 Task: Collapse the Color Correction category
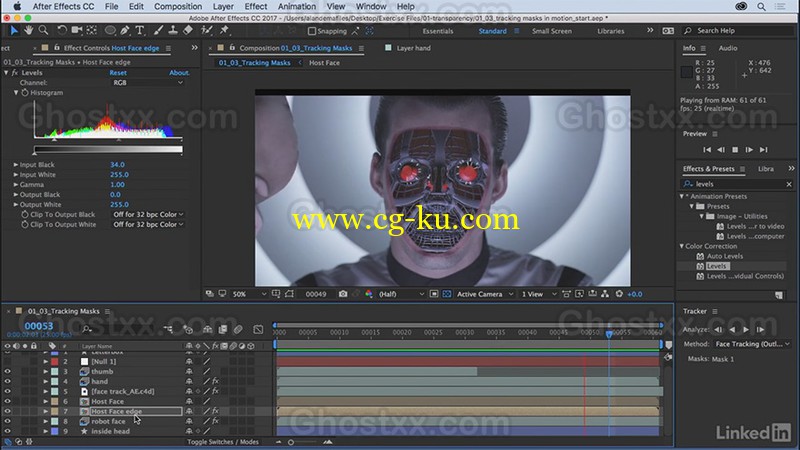(x=682, y=246)
